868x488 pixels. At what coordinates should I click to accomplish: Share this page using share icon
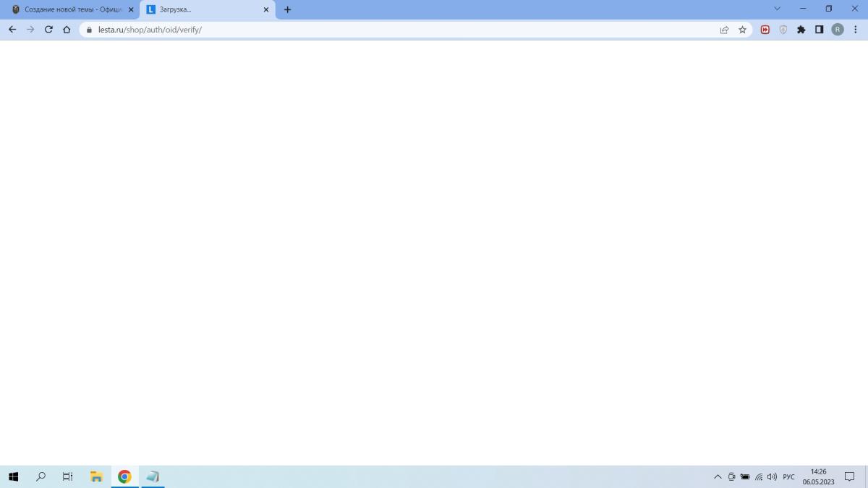click(724, 30)
